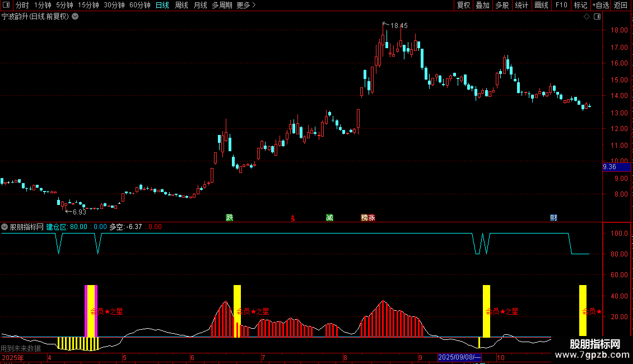Click the red $ event marker
The image size is (633, 364).
(x=292, y=218)
